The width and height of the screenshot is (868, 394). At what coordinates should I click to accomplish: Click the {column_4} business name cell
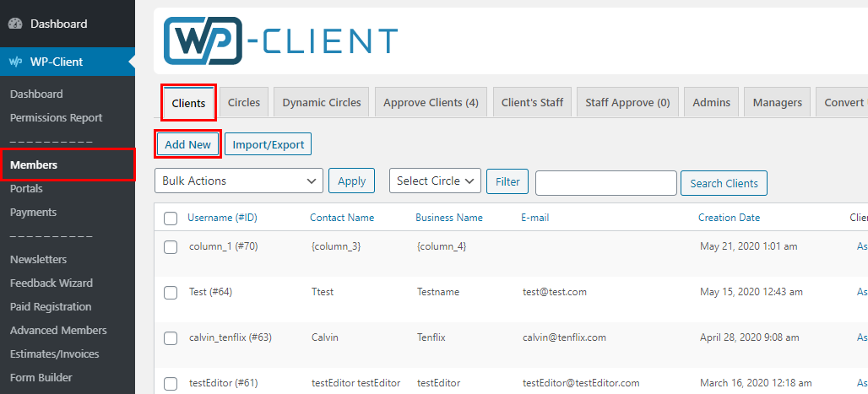coord(442,246)
